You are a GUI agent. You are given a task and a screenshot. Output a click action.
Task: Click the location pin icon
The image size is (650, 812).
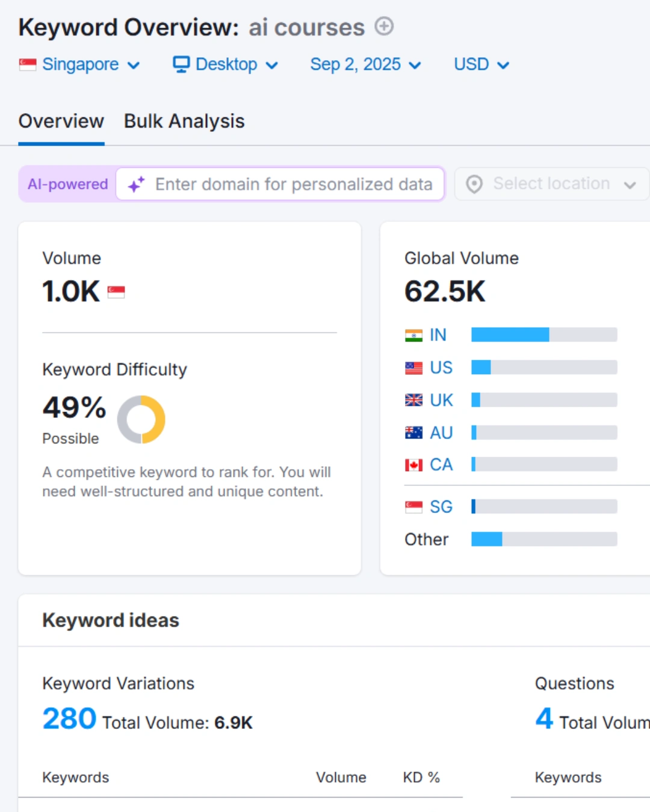coord(474,184)
